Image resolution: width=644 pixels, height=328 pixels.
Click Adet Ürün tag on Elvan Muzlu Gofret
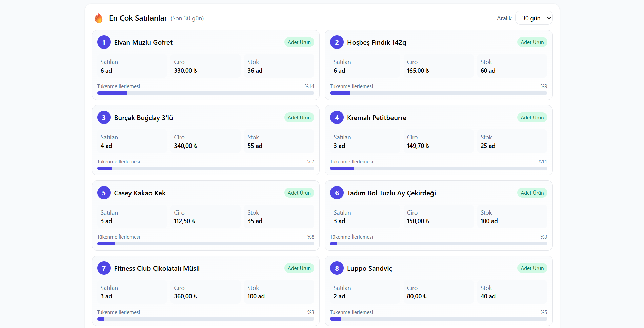299,42
